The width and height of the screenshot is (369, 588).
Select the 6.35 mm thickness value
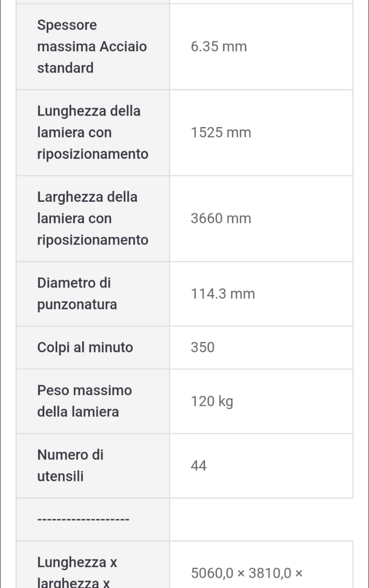[x=219, y=47]
